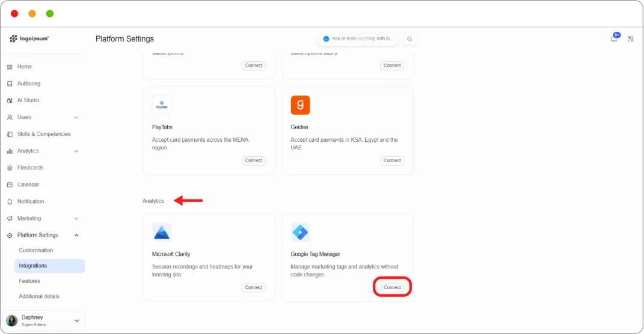The image size is (644, 334).
Task: Click the Geidea orange logo
Action: pos(300,105)
